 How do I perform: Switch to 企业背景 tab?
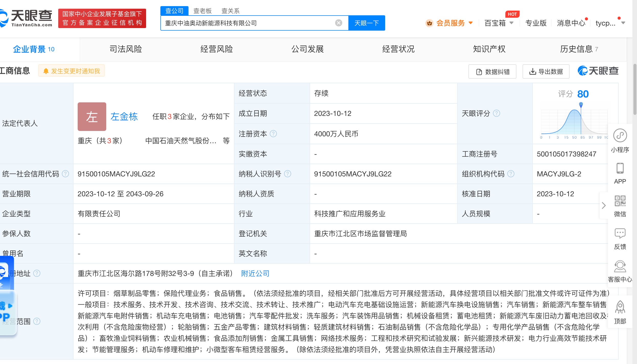coord(34,49)
